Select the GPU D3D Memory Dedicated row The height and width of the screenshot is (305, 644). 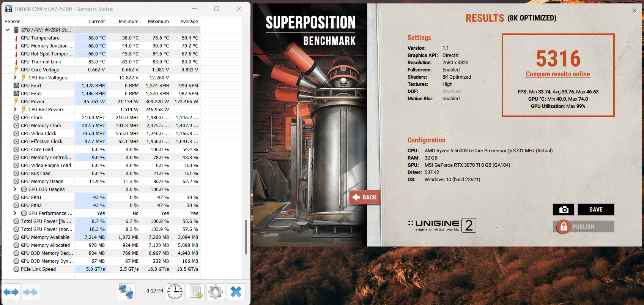[101, 253]
